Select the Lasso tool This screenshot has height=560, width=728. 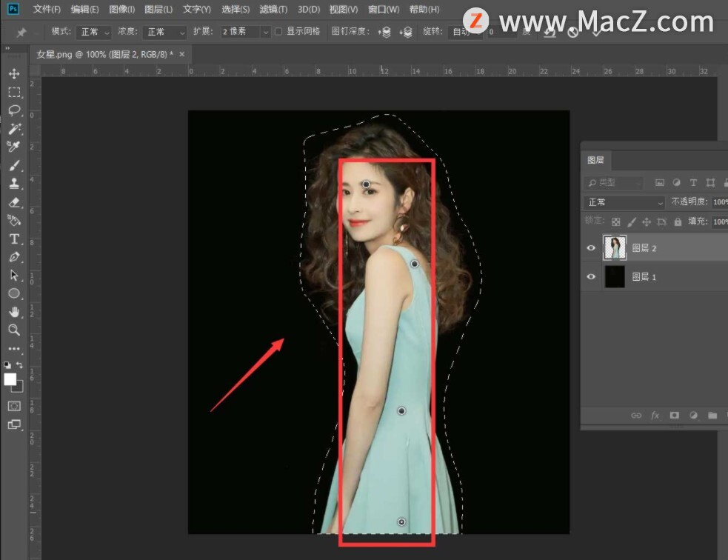pos(14,110)
